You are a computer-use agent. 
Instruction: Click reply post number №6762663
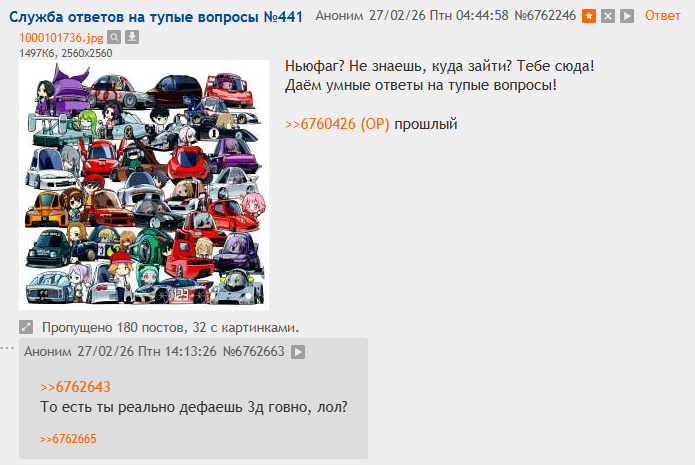[x=253, y=352]
